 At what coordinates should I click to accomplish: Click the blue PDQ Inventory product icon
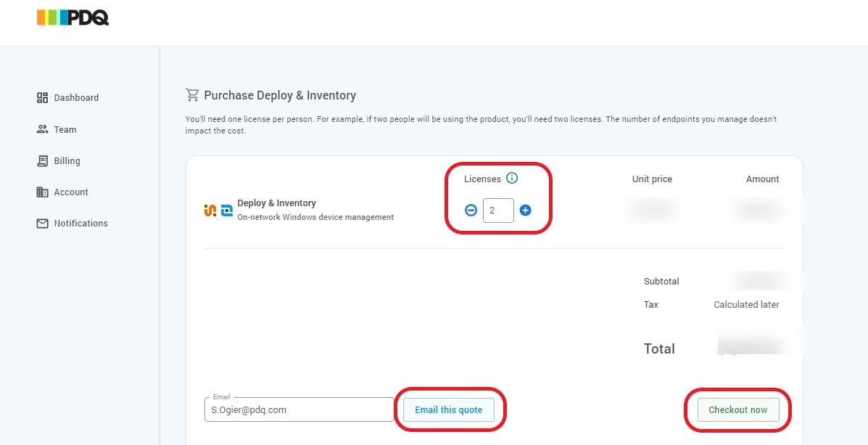(x=226, y=211)
